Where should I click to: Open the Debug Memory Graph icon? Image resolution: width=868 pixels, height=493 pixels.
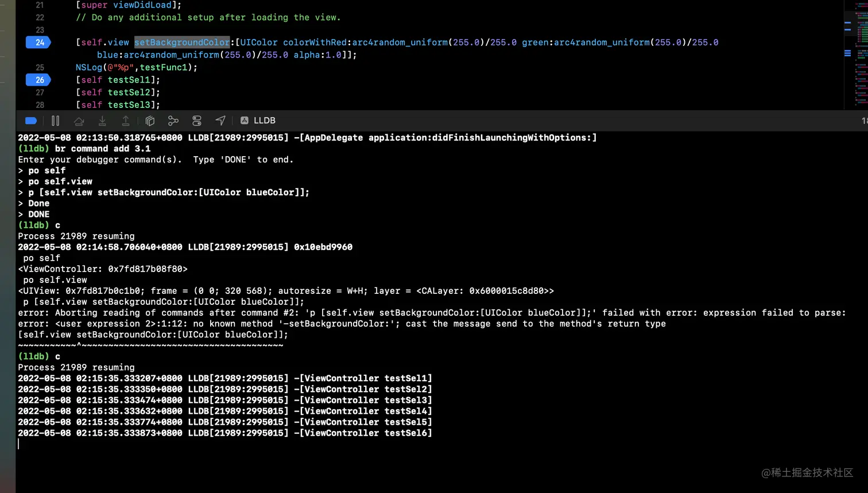(173, 121)
